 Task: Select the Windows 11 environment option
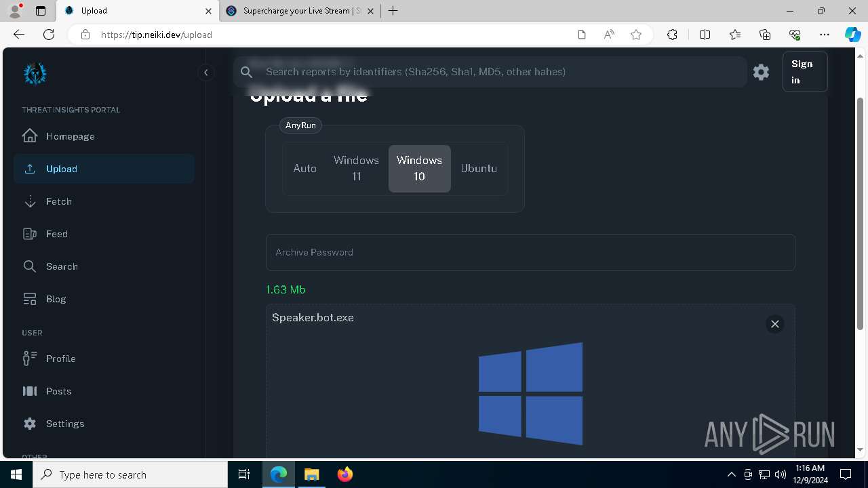(356, 168)
